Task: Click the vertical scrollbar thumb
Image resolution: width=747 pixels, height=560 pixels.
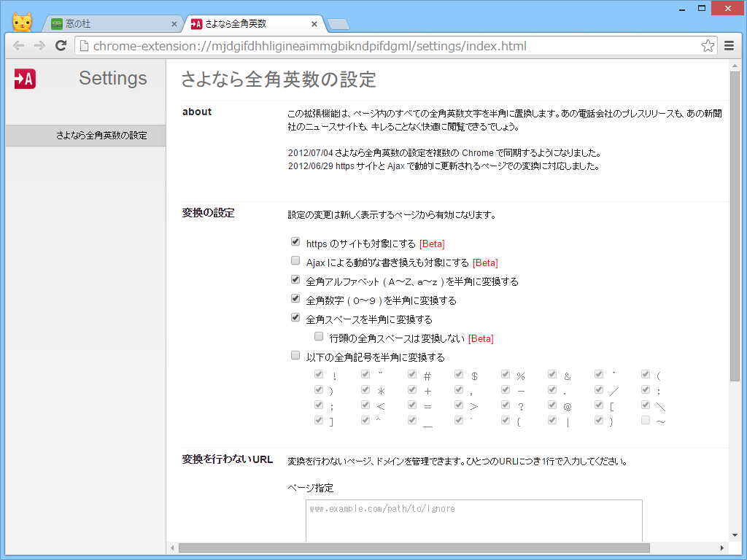Action: coord(735,226)
